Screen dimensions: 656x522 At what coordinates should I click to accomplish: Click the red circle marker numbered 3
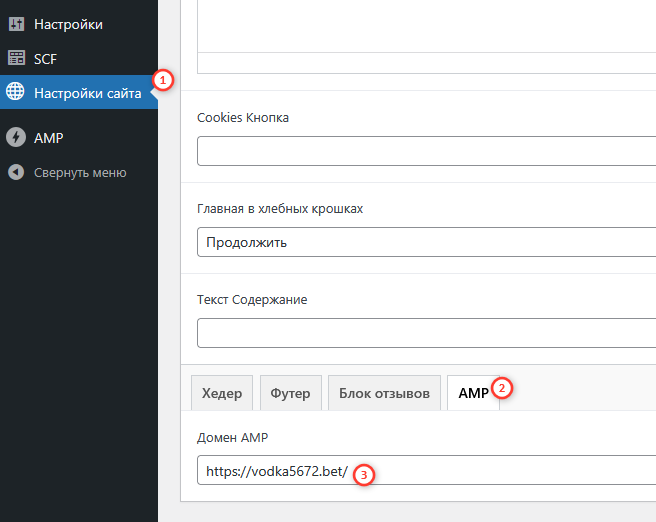(x=365, y=475)
